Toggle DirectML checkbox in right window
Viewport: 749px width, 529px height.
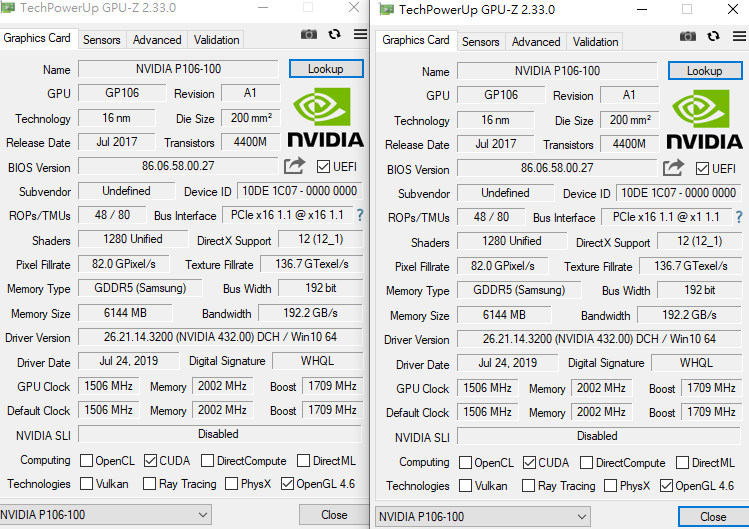coord(683,463)
